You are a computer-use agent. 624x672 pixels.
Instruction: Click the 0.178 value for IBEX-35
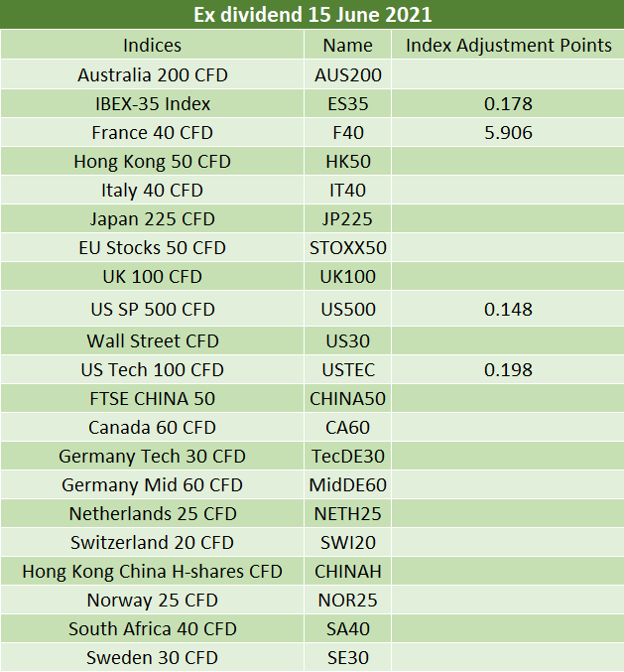pyautogui.click(x=508, y=103)
